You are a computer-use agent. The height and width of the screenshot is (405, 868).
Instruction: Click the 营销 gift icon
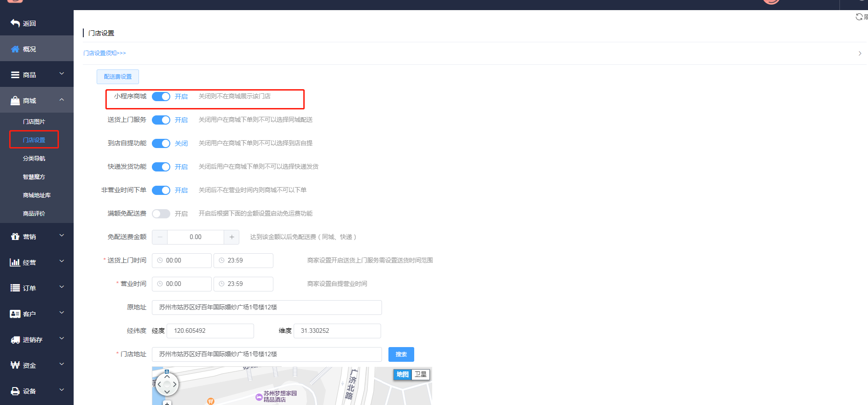(15, 236)
